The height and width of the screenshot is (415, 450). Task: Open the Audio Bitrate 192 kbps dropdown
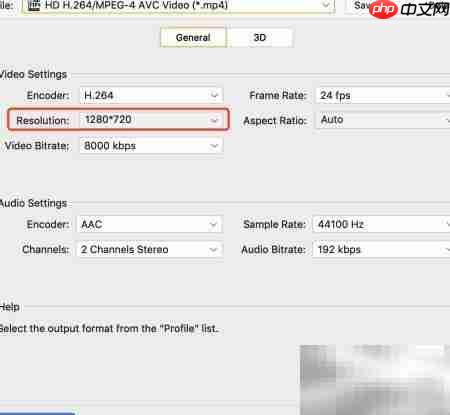[381, 249]
